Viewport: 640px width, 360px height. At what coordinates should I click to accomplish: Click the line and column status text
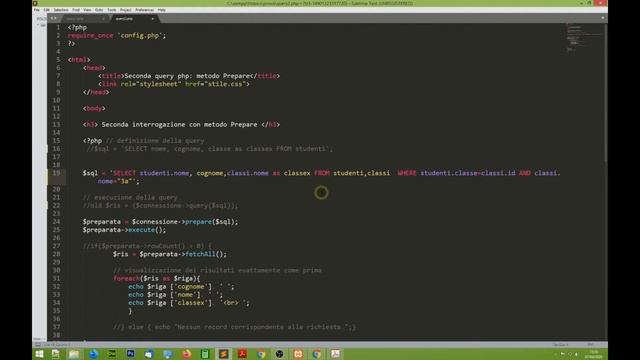coord(56,345)
